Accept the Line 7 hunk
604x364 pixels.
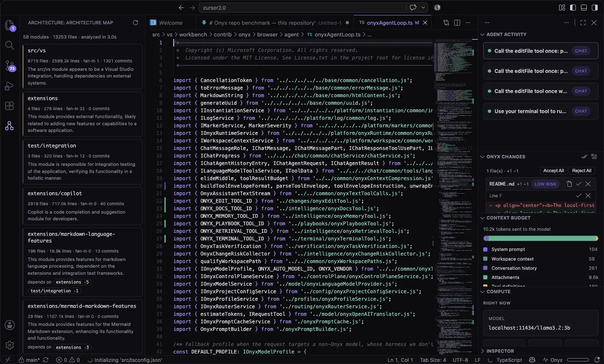pyautogui.click(x=579, y=196)
